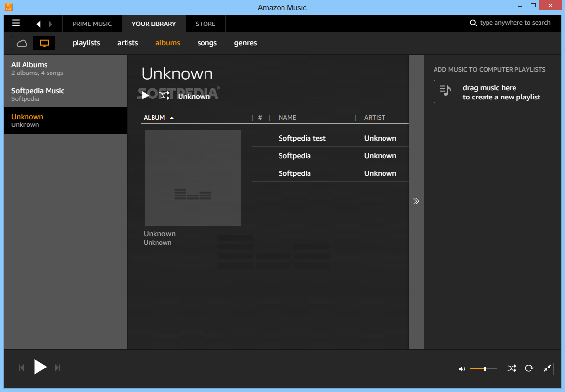
Task: Play the Unknown album
Action: click(x=145, y=96)
